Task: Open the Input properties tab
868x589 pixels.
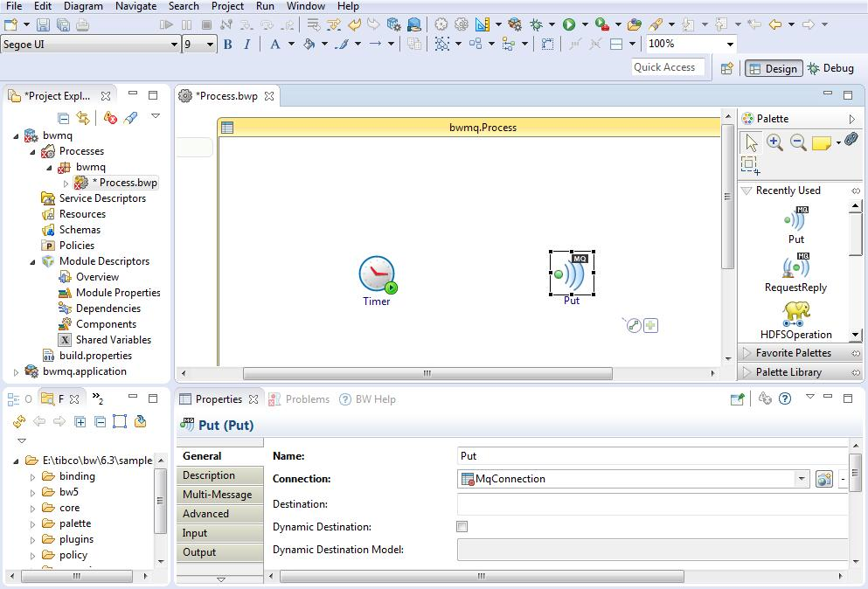Action: point(219,533)
